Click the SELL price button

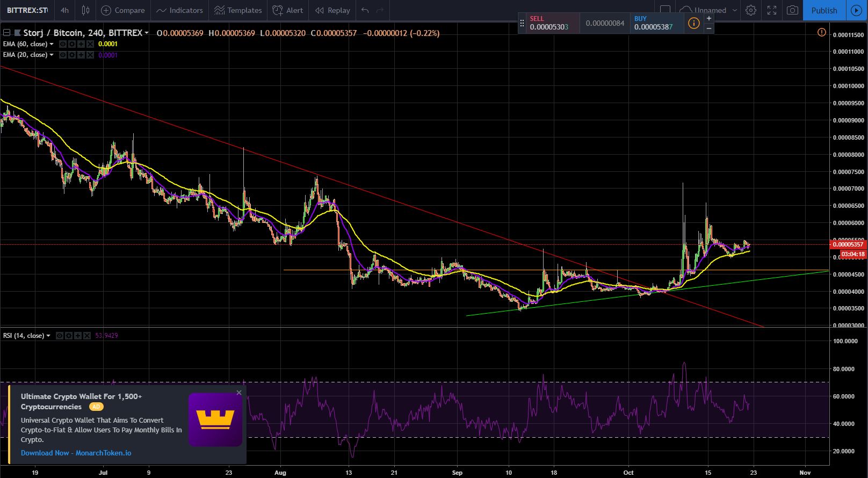click(553, 23)
